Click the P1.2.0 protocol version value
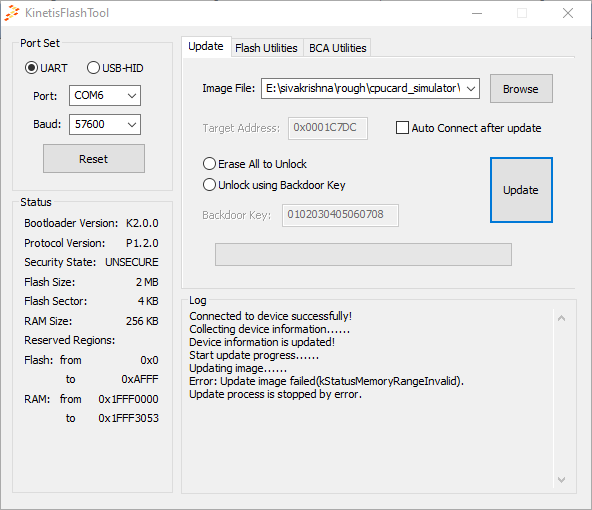 coord(142,243)
